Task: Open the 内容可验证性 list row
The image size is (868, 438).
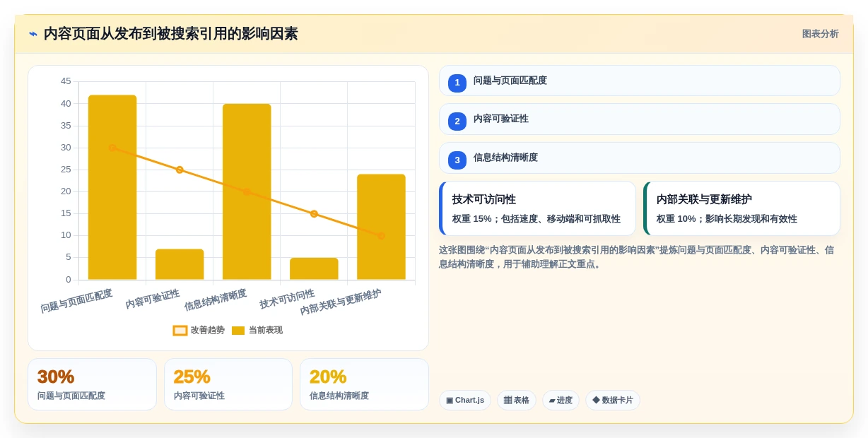Action: [x=640, y=119]
